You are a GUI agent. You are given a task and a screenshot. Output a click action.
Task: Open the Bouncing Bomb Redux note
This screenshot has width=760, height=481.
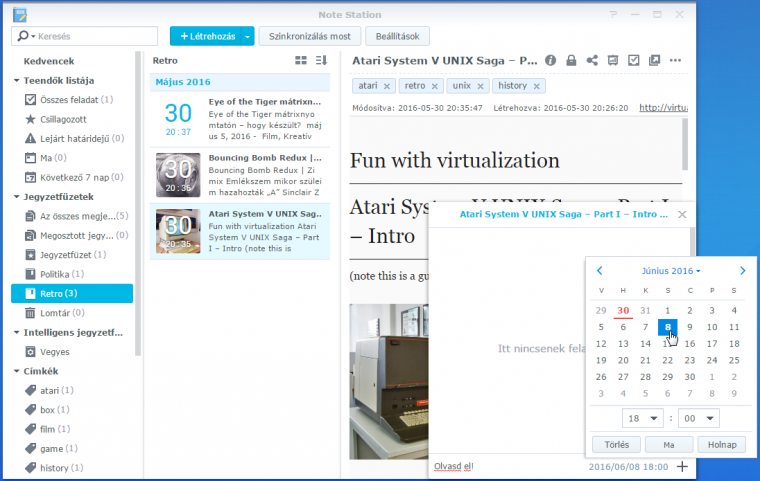coord(240,175)
